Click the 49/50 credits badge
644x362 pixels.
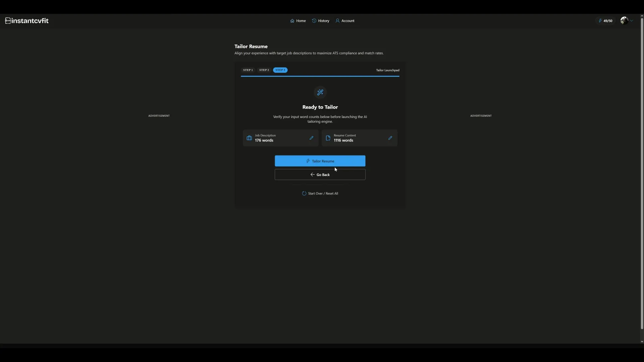pos(605,21)
